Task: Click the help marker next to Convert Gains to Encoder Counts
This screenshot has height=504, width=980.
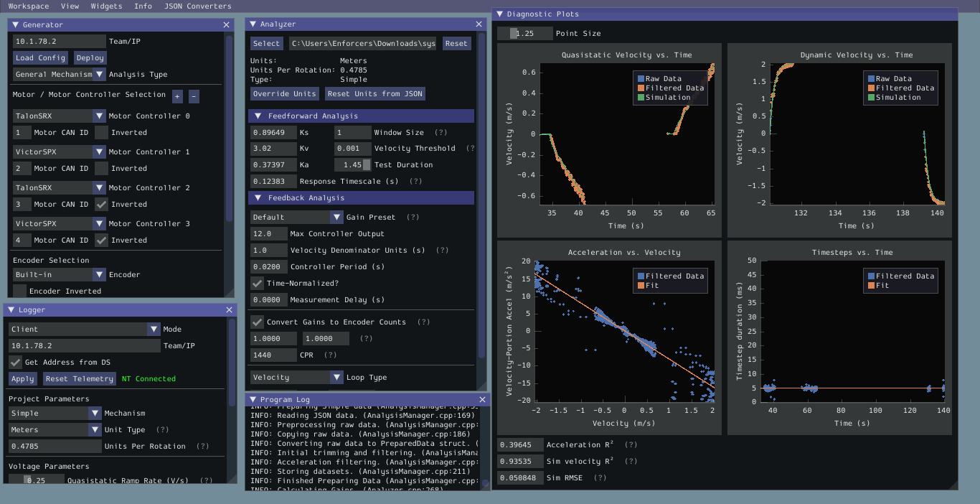Action: coord(423,322)
